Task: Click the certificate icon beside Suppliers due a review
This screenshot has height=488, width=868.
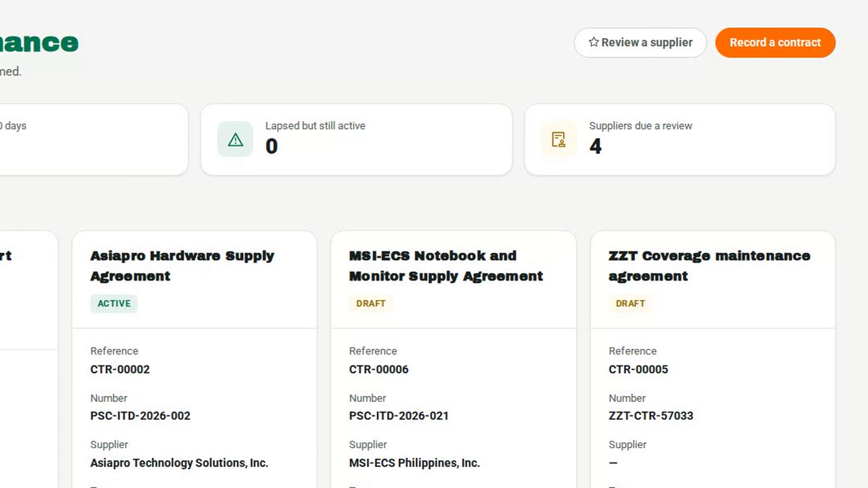Action: 559,140
